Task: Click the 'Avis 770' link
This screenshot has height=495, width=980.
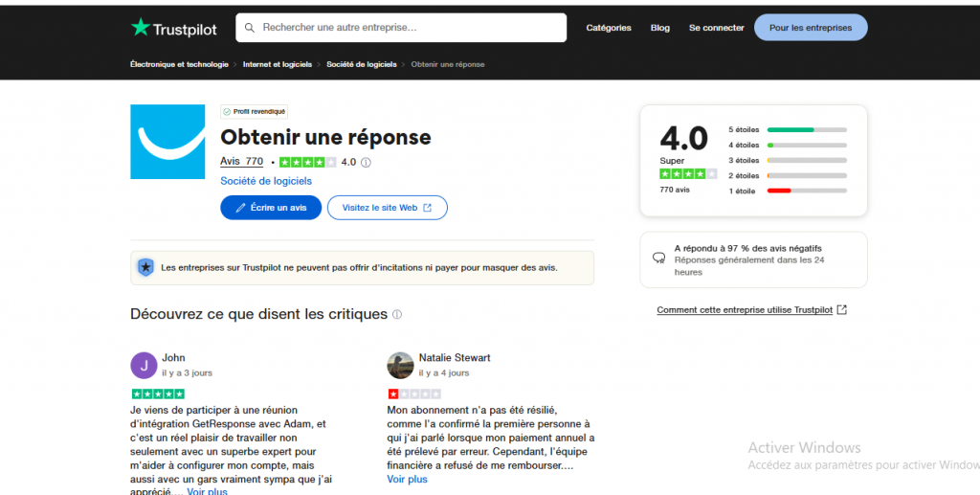Action: point(241,161)
